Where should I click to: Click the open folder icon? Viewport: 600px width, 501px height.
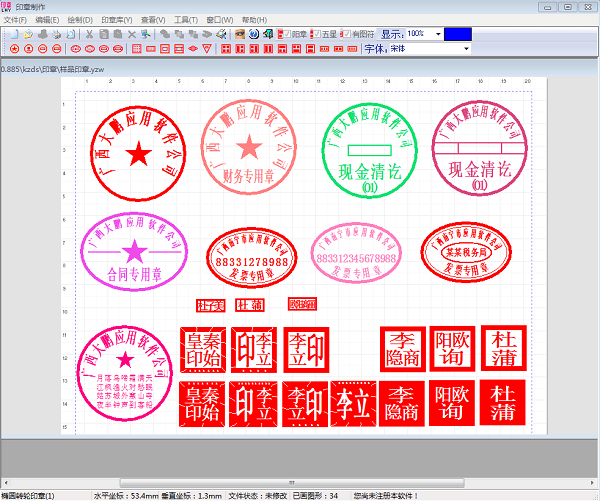click(26, 34)
